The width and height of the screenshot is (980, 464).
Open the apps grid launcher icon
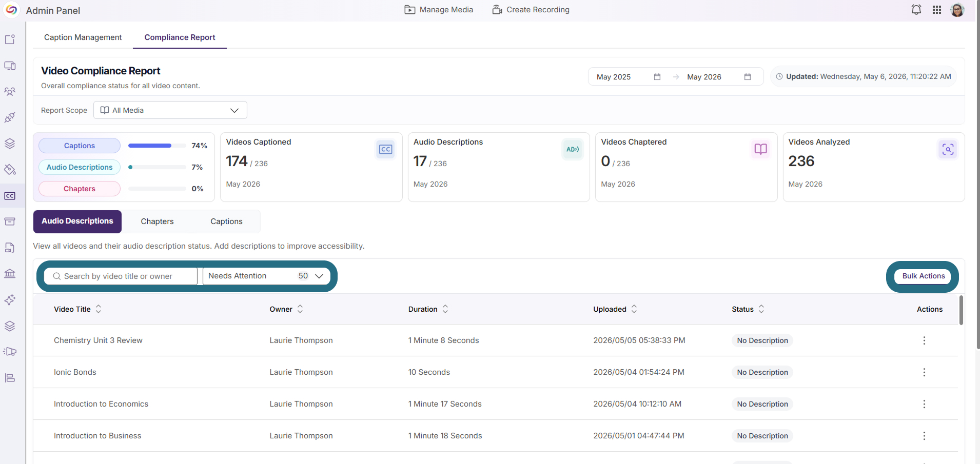click(x=937, y=10)
